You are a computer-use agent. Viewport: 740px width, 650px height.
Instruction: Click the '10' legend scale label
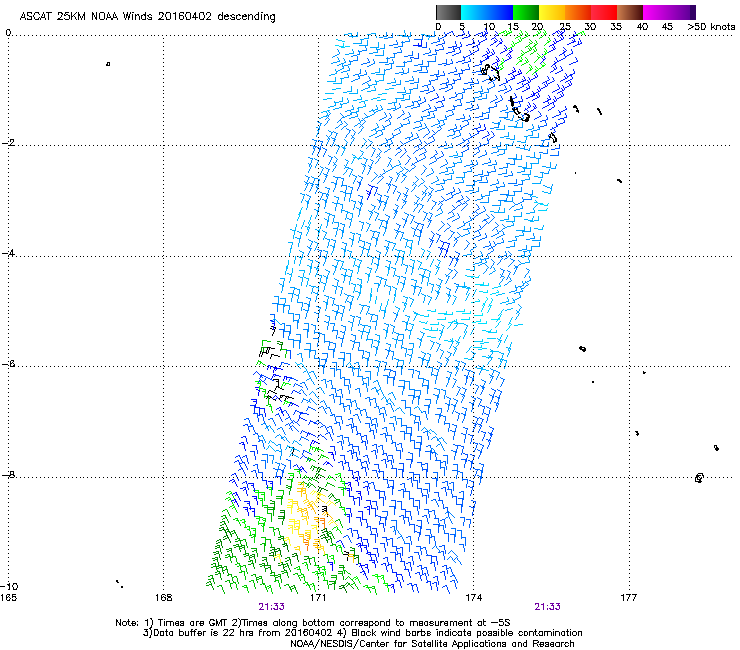click(x=489, y=27)
